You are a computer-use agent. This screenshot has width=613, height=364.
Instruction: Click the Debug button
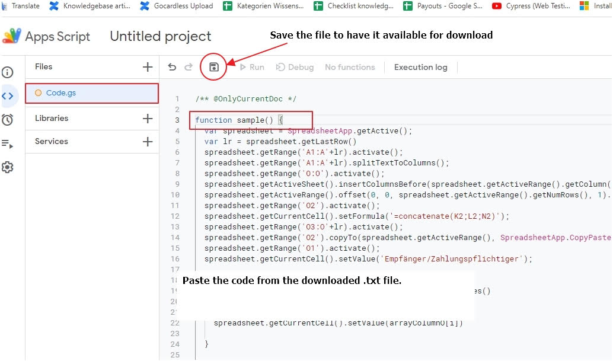tap(295, 67)
